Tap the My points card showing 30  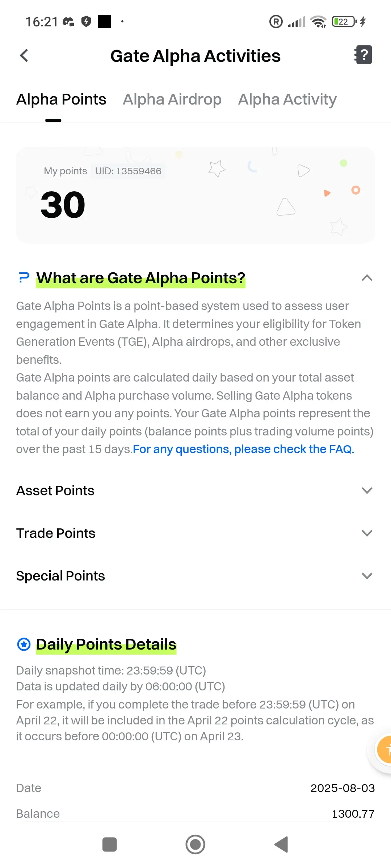[195, 195]
